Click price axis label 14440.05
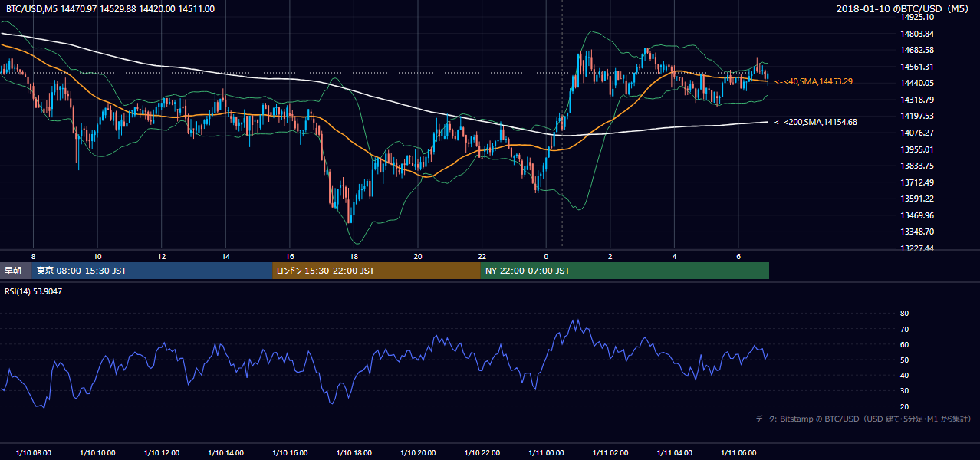Image resolution: width=980 pixels, height=460 pixels. [x=918, y=83]
